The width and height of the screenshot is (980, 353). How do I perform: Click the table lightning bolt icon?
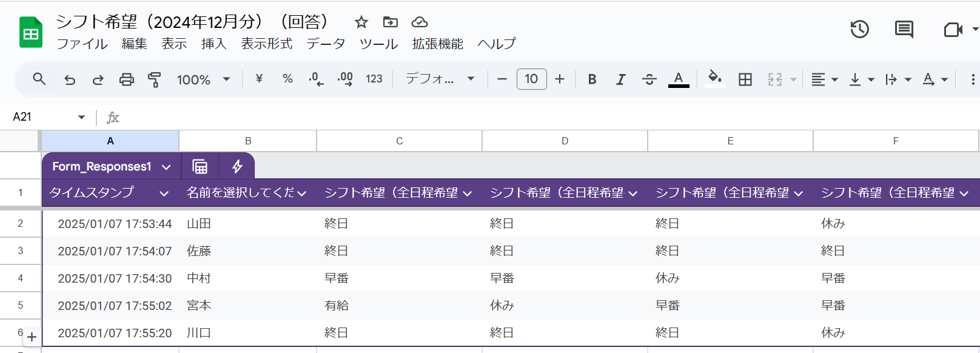[x=237, y=166]
